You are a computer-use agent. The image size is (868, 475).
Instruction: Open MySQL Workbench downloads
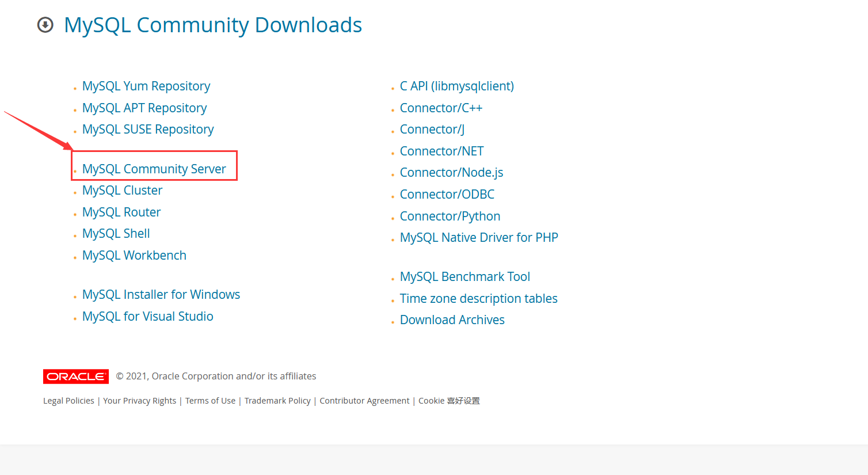tap(135, 256)
